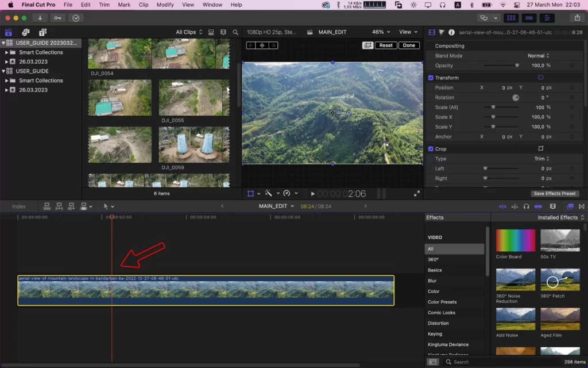Play the timeline from the viewer
The height and width of the screenshot is (368, 588).
[x=312, y=194]
